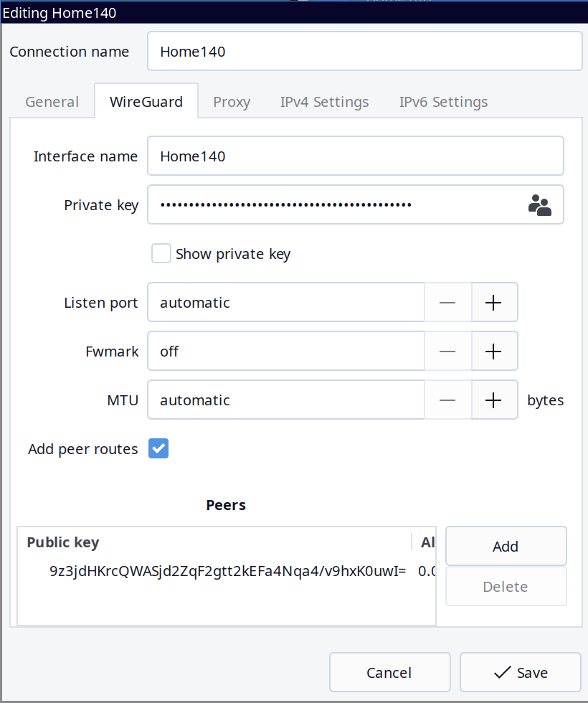Switch to the General tab
Image resolution: width=588 pixels, height=703 pixels.
tap(52, 102)
